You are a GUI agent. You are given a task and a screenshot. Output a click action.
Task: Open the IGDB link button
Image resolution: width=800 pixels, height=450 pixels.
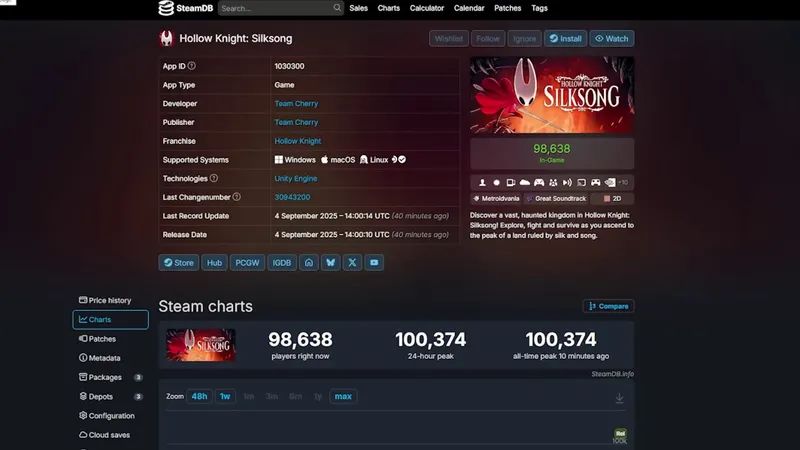click(x=282, y=263)
